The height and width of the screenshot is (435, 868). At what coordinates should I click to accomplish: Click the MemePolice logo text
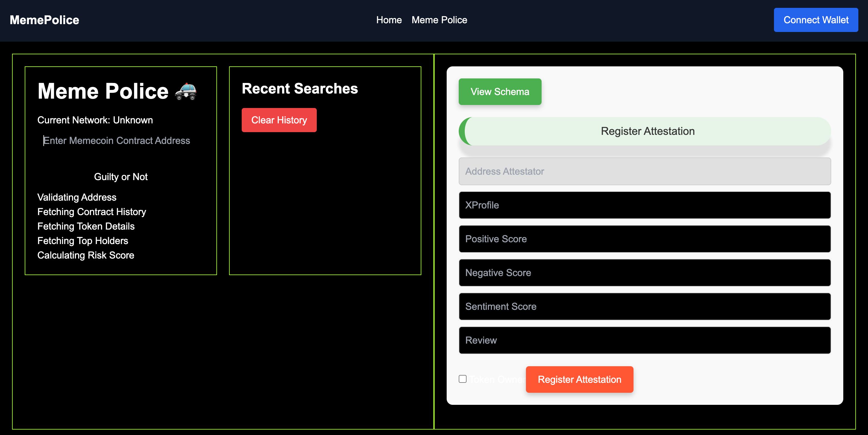click(x=45, y=20)
